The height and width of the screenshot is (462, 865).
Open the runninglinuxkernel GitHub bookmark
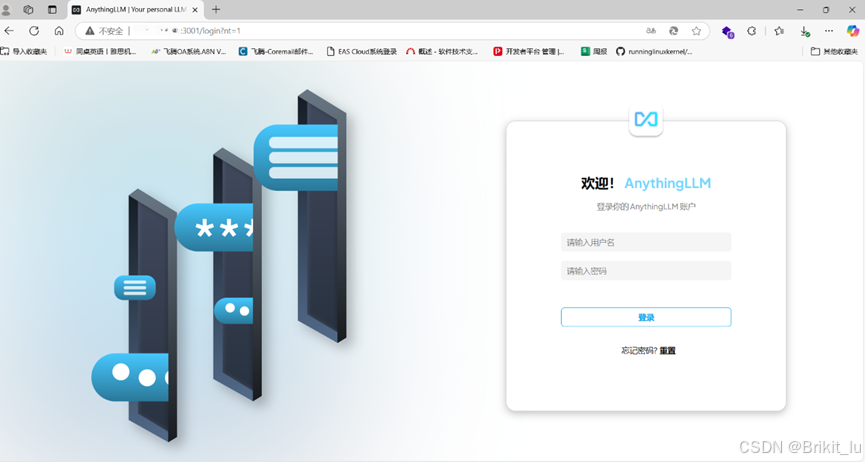(654, 51)
